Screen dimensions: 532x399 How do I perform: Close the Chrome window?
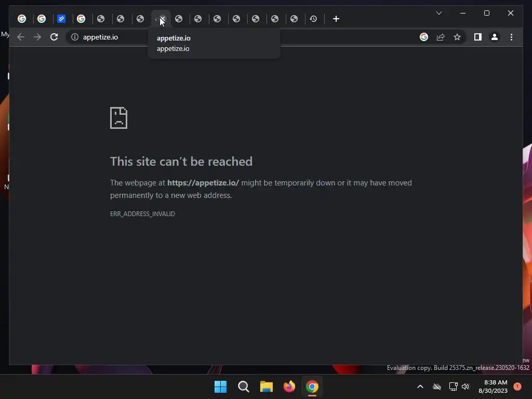[x=511, y=13]
